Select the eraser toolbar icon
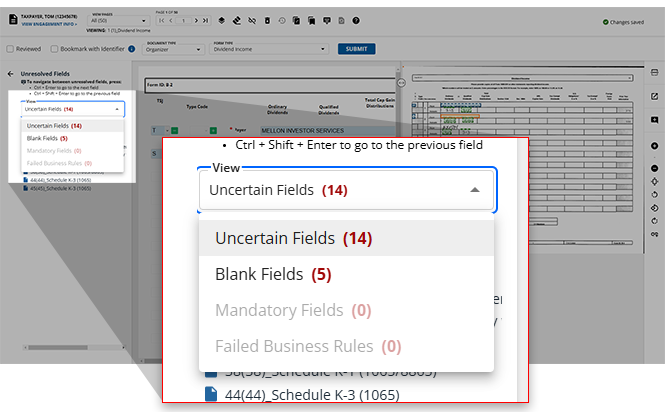Viewport: 665px width, 412px height. point(237,20)
